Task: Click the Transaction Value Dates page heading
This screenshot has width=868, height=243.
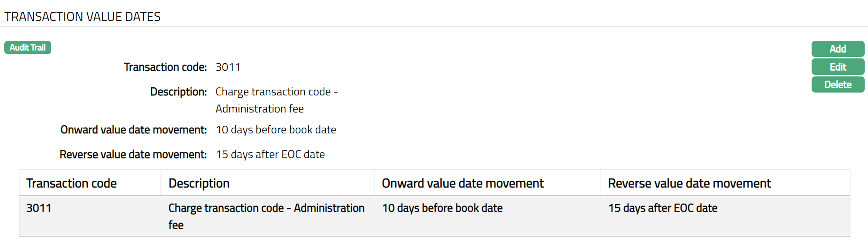Action: (x=82, y=17)
